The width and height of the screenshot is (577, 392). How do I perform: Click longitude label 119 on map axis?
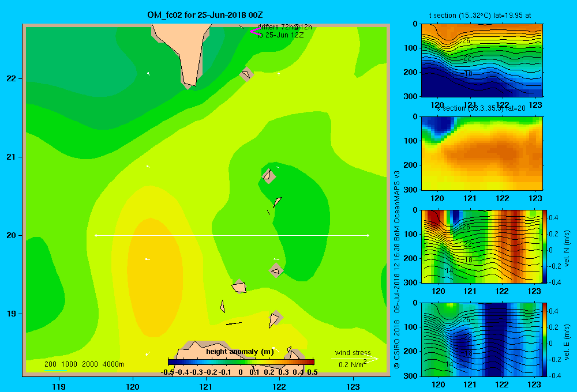59,386
